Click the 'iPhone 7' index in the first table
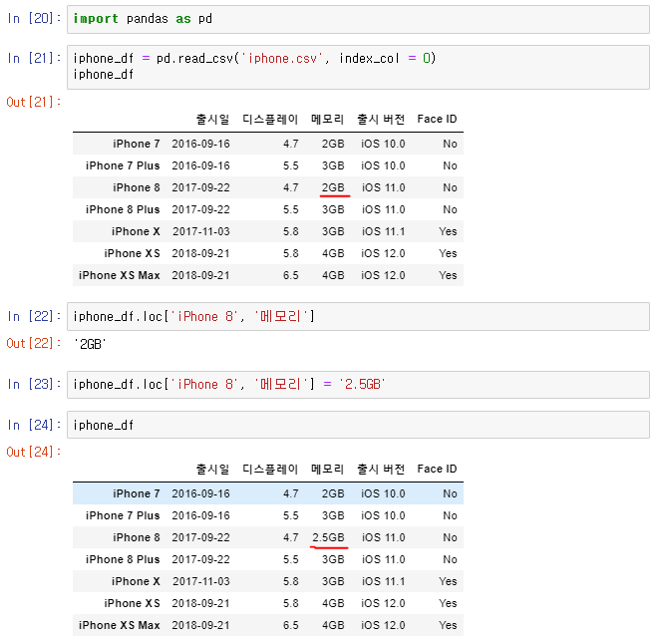The width and height of the screenshot is (659, 644). coord(137,144)
